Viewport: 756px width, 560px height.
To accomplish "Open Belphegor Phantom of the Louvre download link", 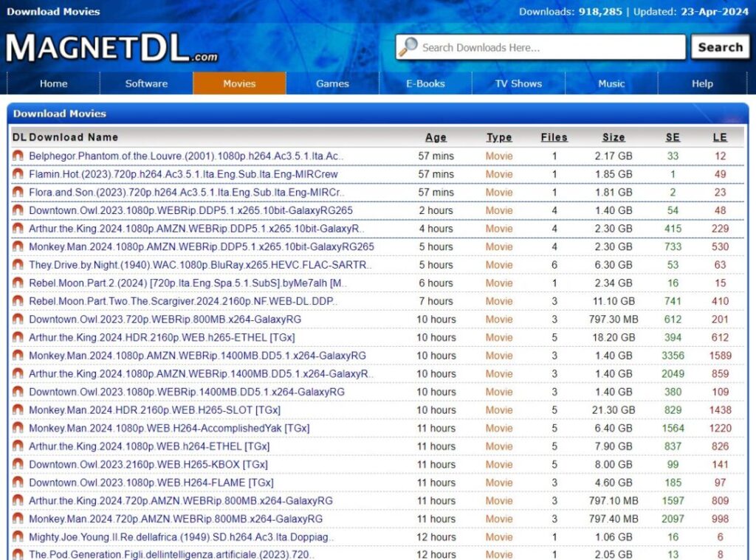I will coord(186,156).
